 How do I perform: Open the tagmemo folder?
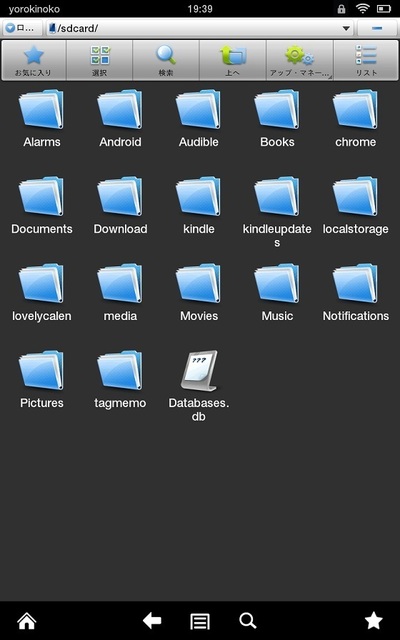[120, 380]
